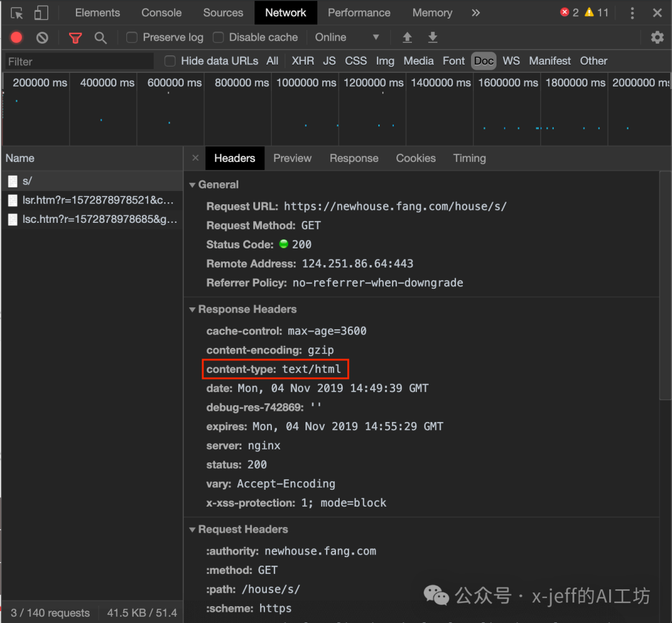Filter requests by Media
Image resolution: width=672 pixels, height=623 pixels.
coord(418,61)
